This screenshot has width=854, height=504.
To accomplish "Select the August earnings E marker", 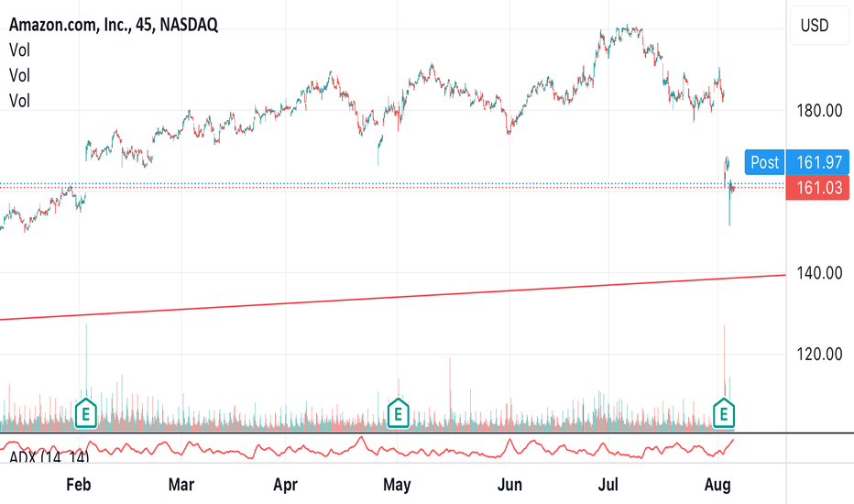I will click(x=724, y=413).
